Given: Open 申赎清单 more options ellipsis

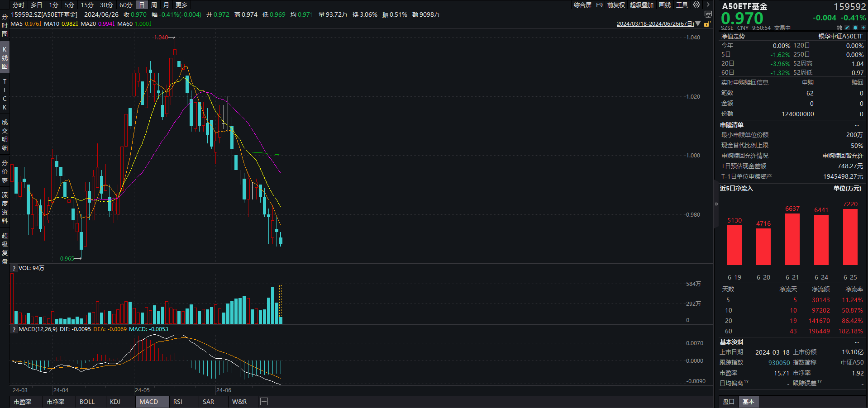Looking at the screenshot, I should (857, 125).
